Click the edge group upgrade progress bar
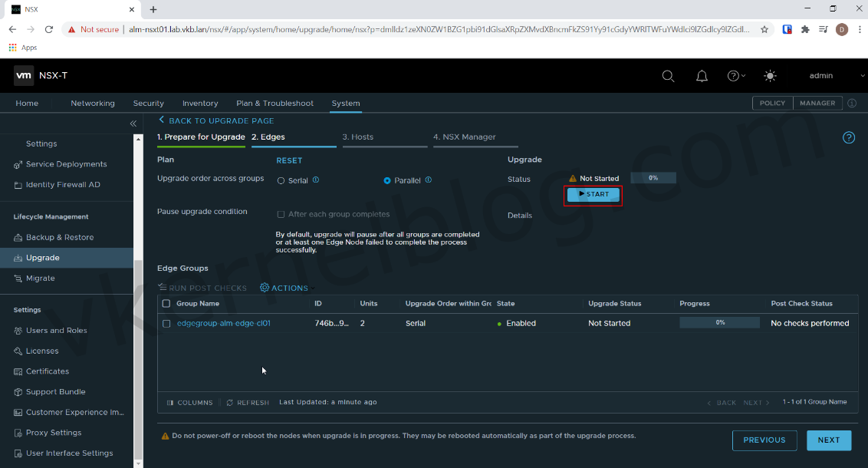The height and width of the screenshot is (468, 868). point(718,323)
